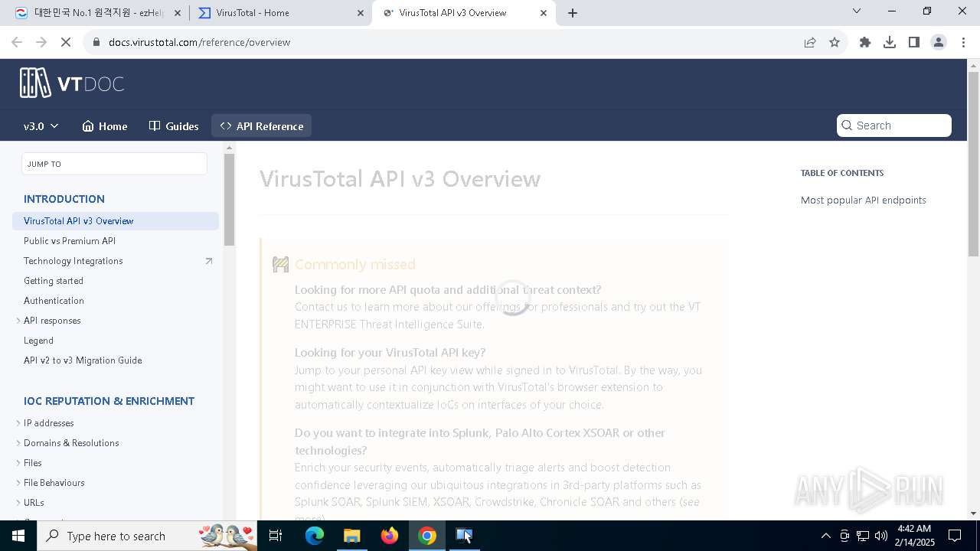Open a new browser tab

click(x=573, y=13)
